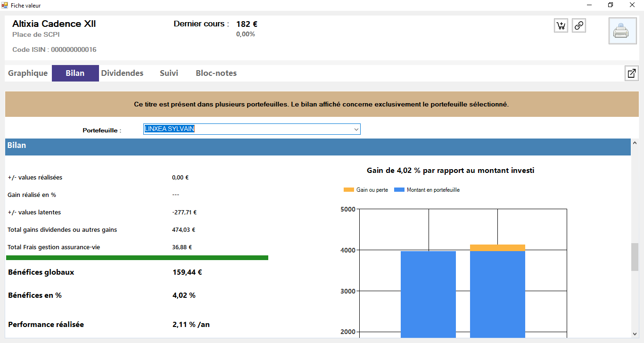Screen dimensions: 644x343
Task: Switch to the Graphique tab
Action: tap(28, 73)
